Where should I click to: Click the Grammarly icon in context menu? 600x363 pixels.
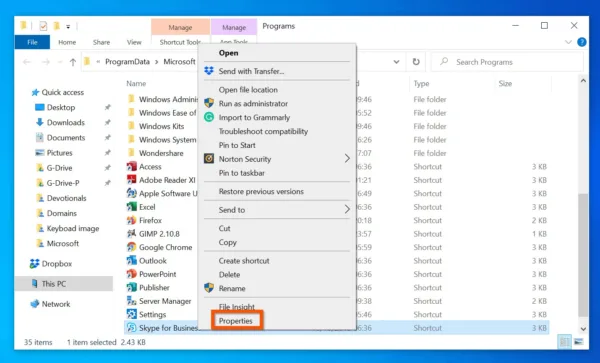[x=209, y=117]
